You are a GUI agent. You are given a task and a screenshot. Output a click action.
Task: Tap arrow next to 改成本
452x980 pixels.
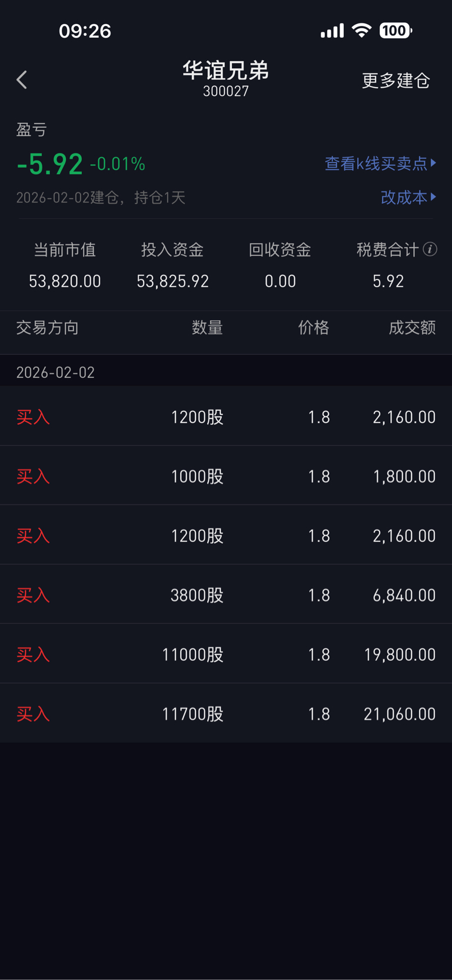(434, 197)
